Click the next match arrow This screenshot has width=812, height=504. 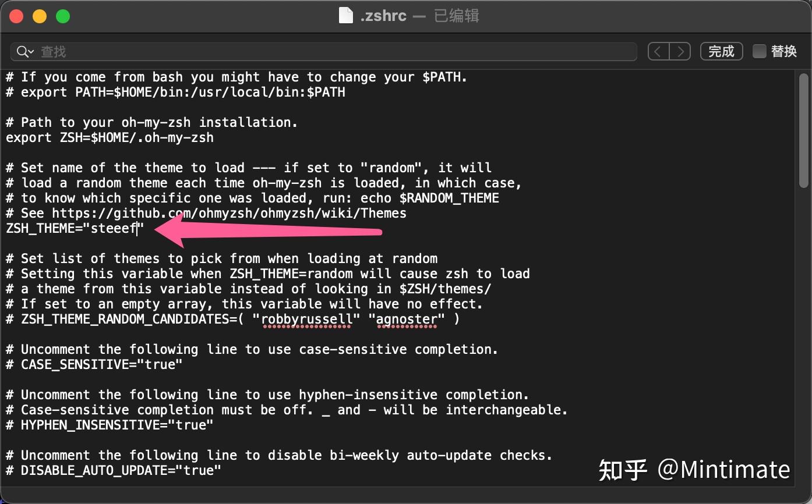click(680, 51)
